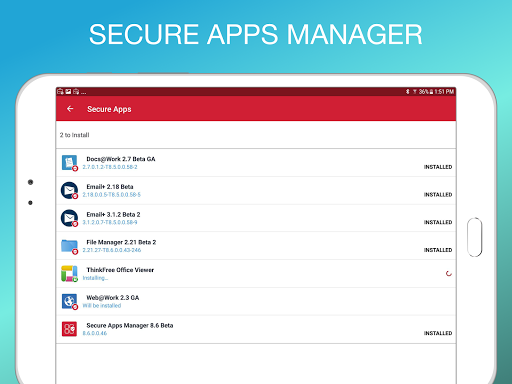Tap the File Manager folder icon
This screenshot has width=512, height=384.
(70, 246)
